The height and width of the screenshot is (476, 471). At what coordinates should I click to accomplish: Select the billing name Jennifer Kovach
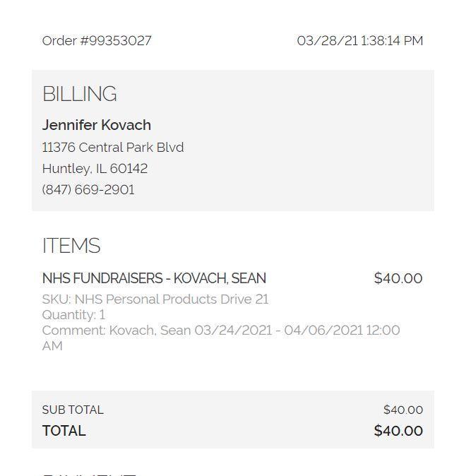97,125
